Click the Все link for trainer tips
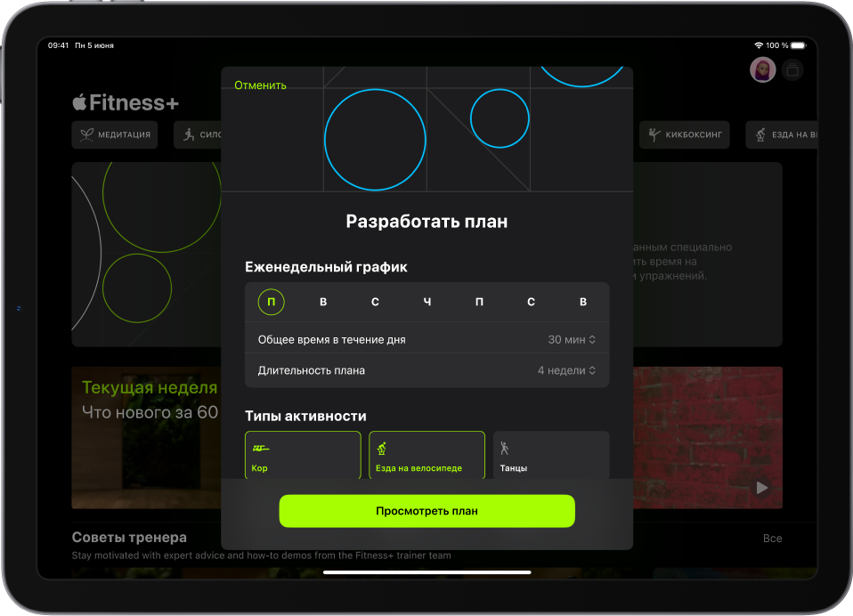This screenshot has width=853, height=616. point(773,539)
